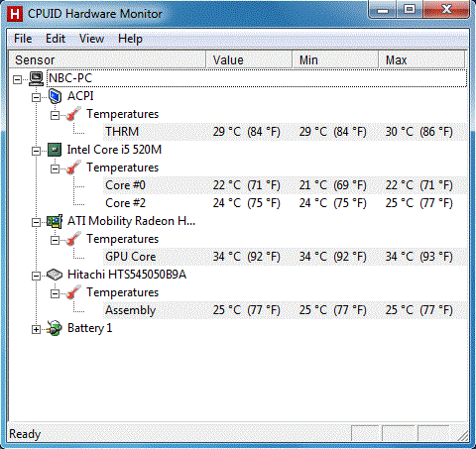The height and width of the screenshot is (449, 476).
Task: Expand the Battery 1 node
Action: (x=36, y=329)
